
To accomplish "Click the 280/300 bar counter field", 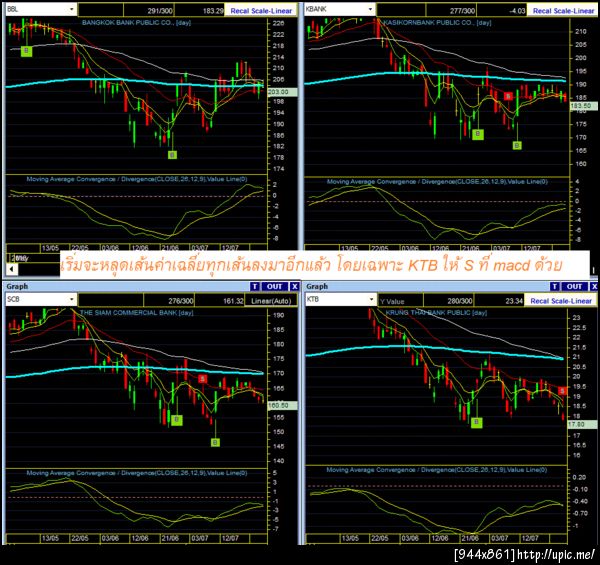I will (449, 301).
